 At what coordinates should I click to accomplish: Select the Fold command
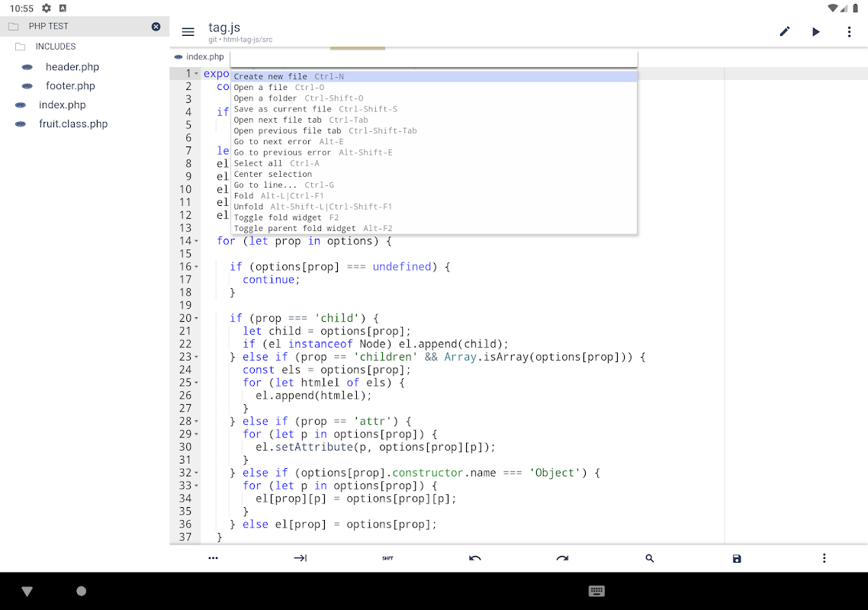point(434,196)
